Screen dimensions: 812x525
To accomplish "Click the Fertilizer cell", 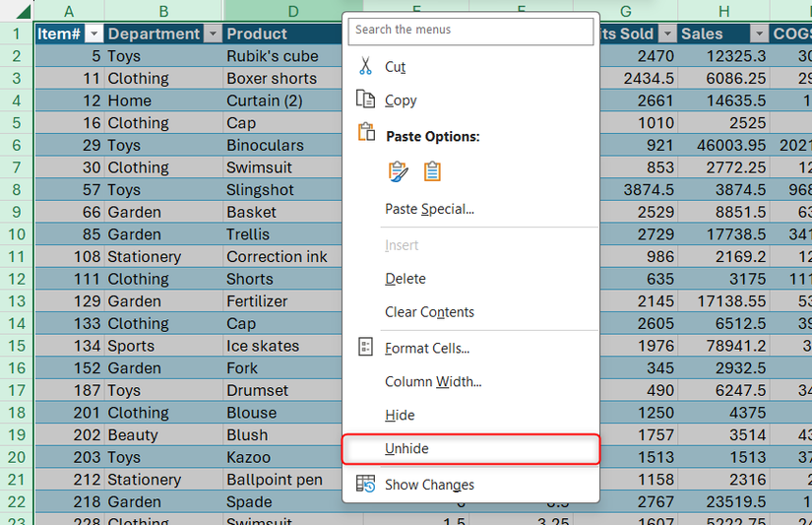I will [283, 301].
